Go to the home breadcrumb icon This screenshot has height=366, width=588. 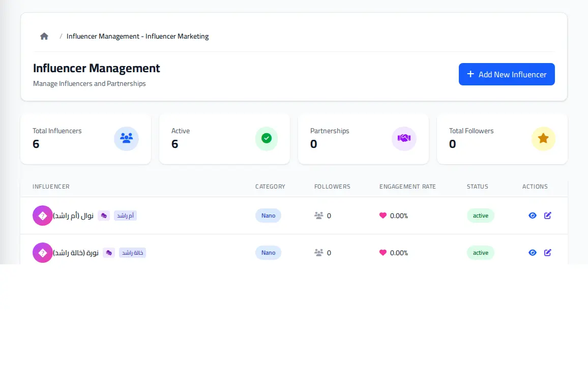(44, 36)
